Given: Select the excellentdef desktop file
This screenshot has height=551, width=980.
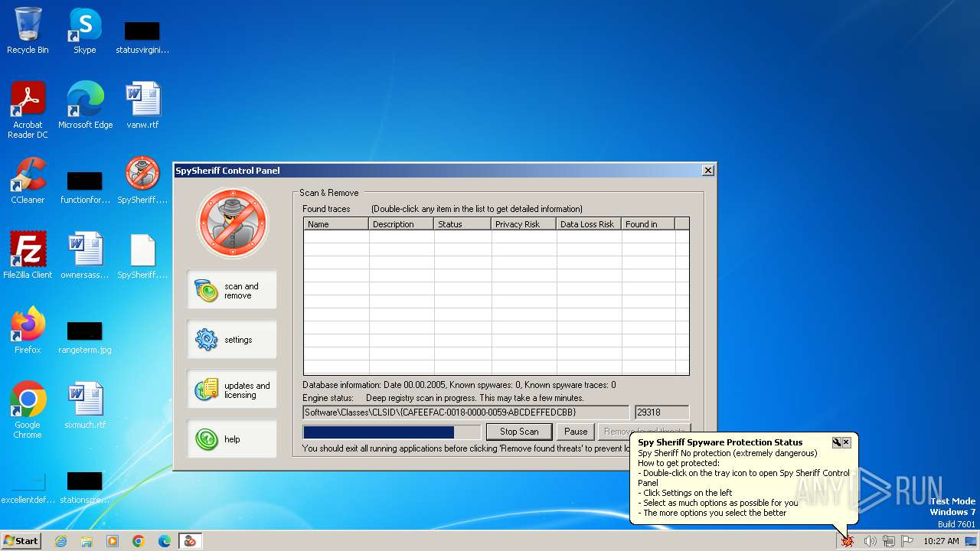Looking at the screenshot, I should (28, 487).
